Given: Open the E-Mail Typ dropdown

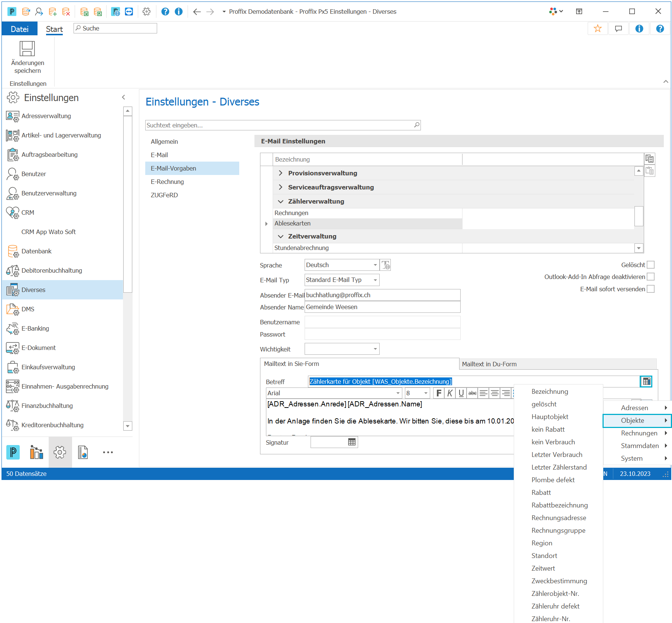Looking at the screenshot, I should (x=375, y=280).
